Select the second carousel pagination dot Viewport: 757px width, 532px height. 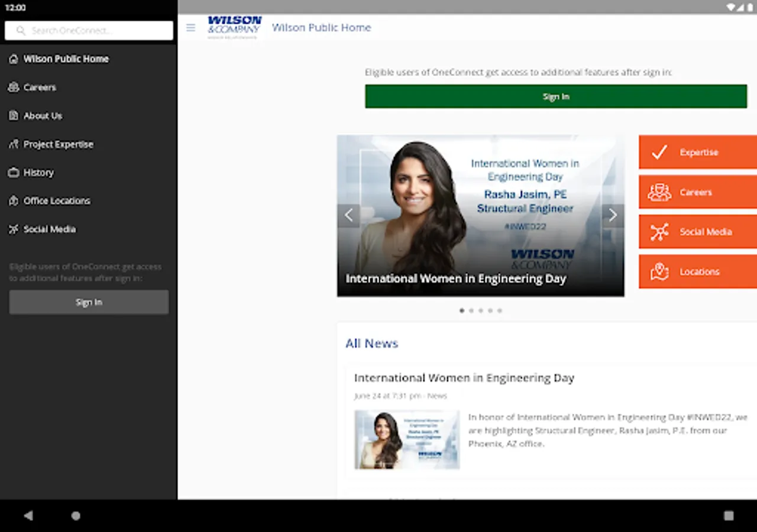coord(471,310)
